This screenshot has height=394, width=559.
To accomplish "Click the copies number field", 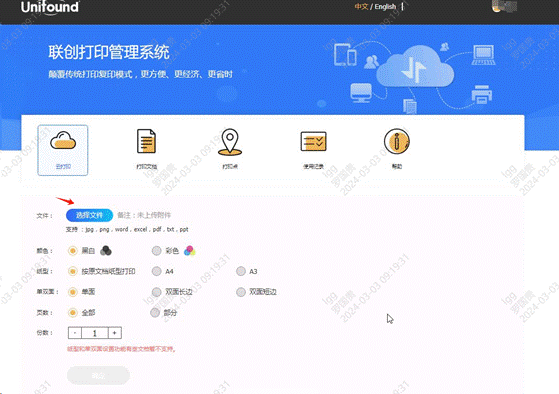I will pos(95,333).
